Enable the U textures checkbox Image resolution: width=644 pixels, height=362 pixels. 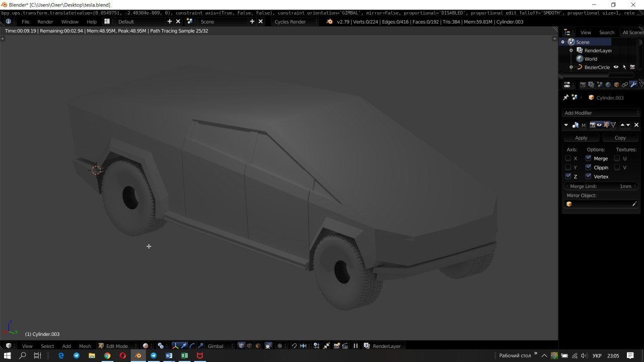point(617,158)
